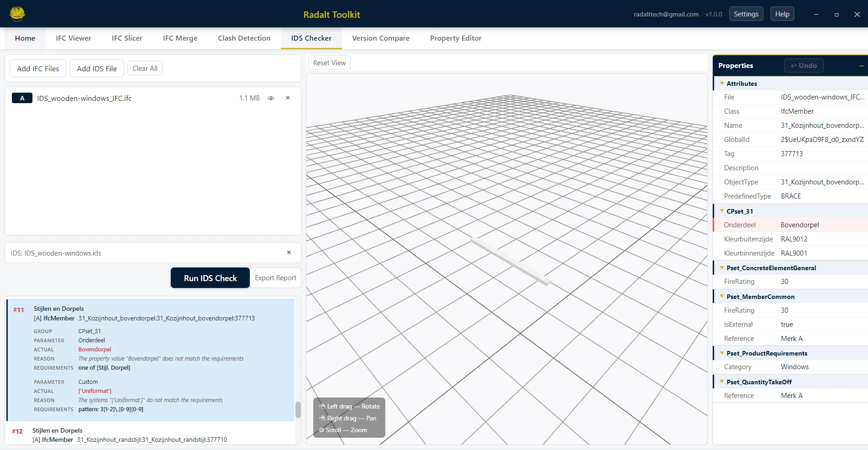
Task: Collapse the Attributes section
Action: [722, 84]
